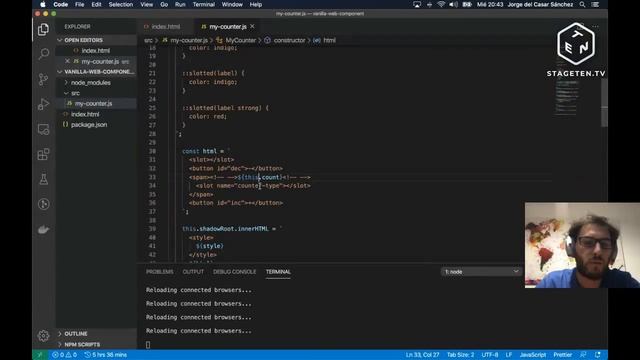
Task: Select the my-counter.js editor tab
Action: tap(228, 27)
